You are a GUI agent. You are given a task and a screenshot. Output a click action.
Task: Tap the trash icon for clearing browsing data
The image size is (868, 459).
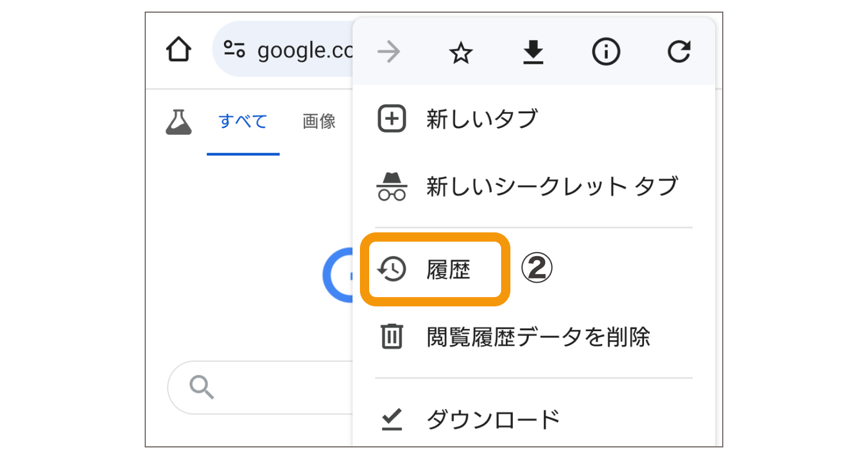pos(391,337)
